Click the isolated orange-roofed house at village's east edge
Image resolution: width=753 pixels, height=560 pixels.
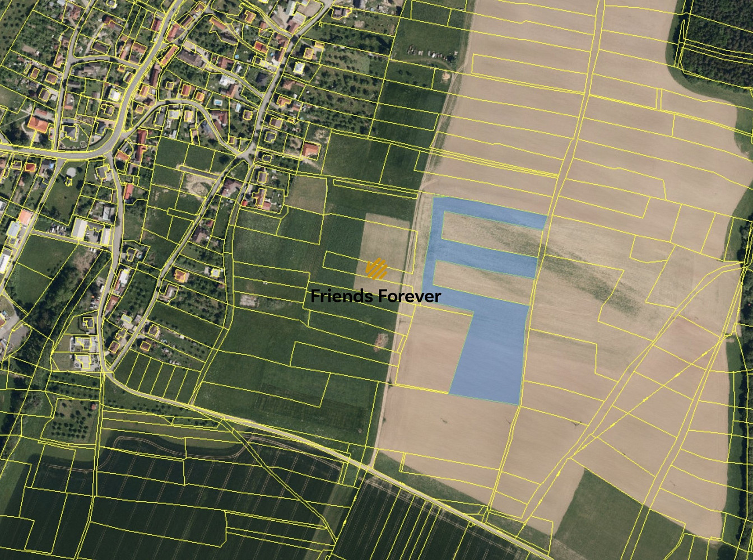[x=310, y=150]
